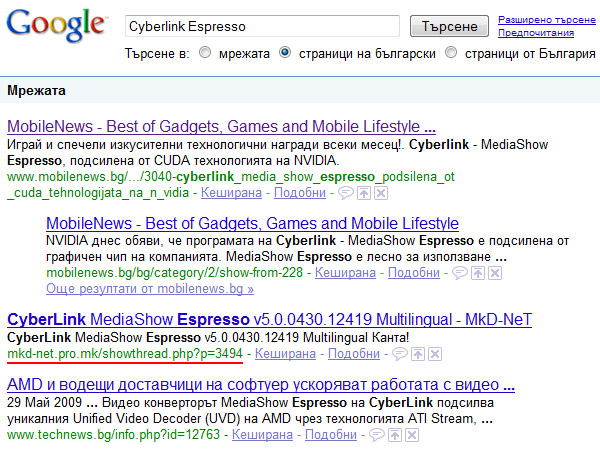Remove the show-from-228 result
600x449 pixels.
pyautogui.click(x=495, y=273)
